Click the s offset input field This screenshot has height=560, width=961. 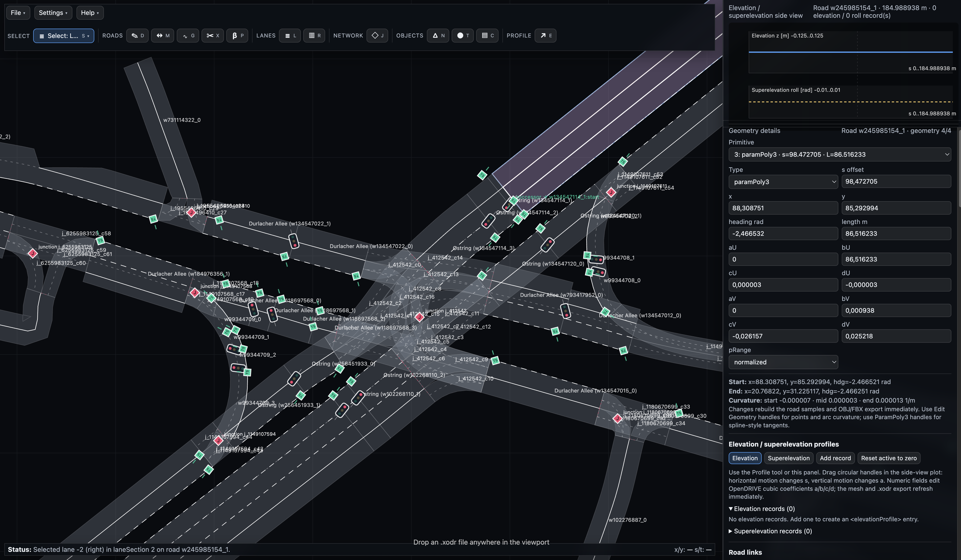click(x=896, y=181)
